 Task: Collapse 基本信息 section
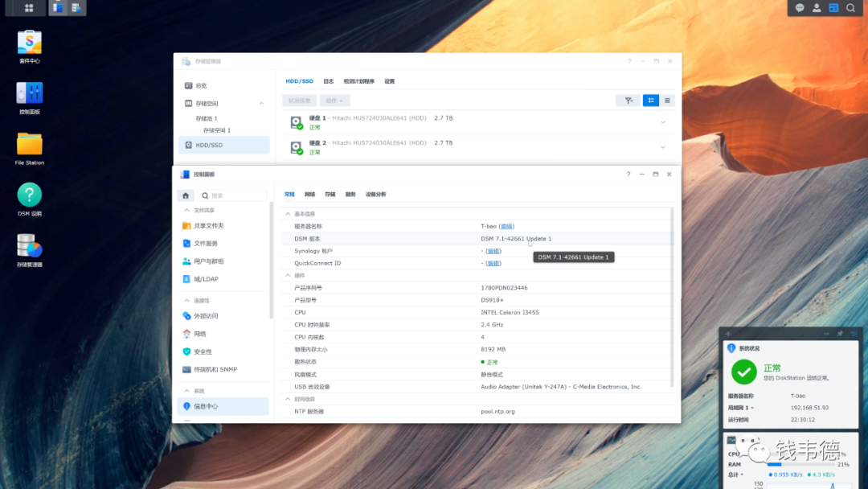pyautogui.click(x=287, y=214)
